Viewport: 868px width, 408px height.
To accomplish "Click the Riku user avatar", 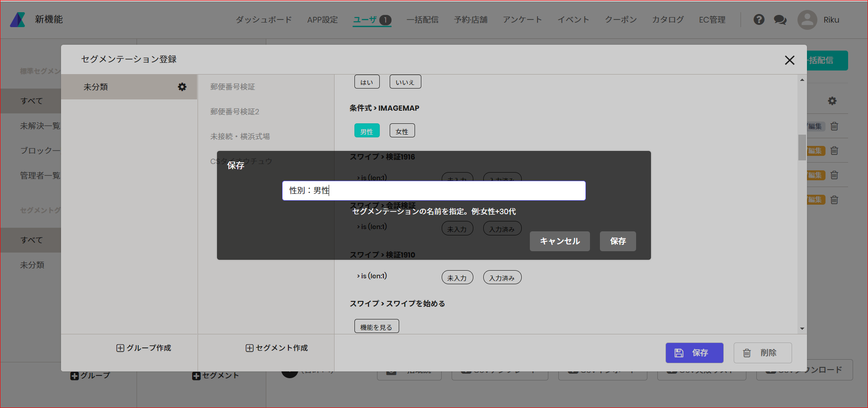I will coord(807,20).
